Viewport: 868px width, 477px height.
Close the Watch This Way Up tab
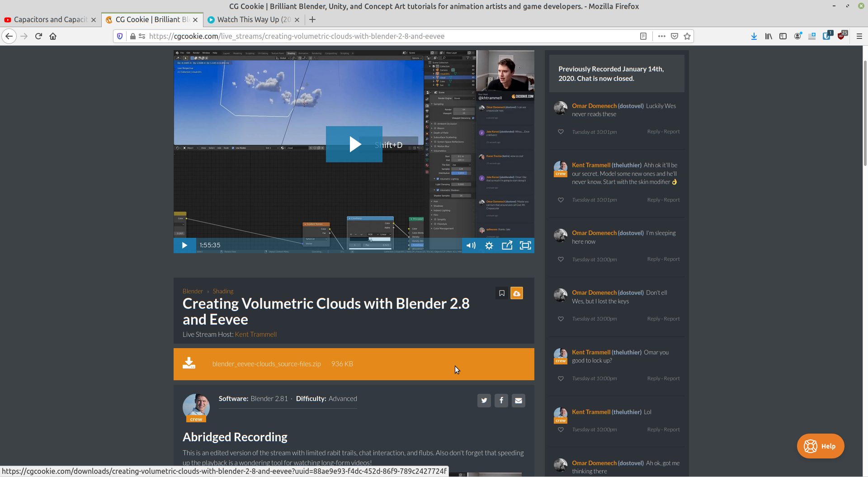point(297,20)
